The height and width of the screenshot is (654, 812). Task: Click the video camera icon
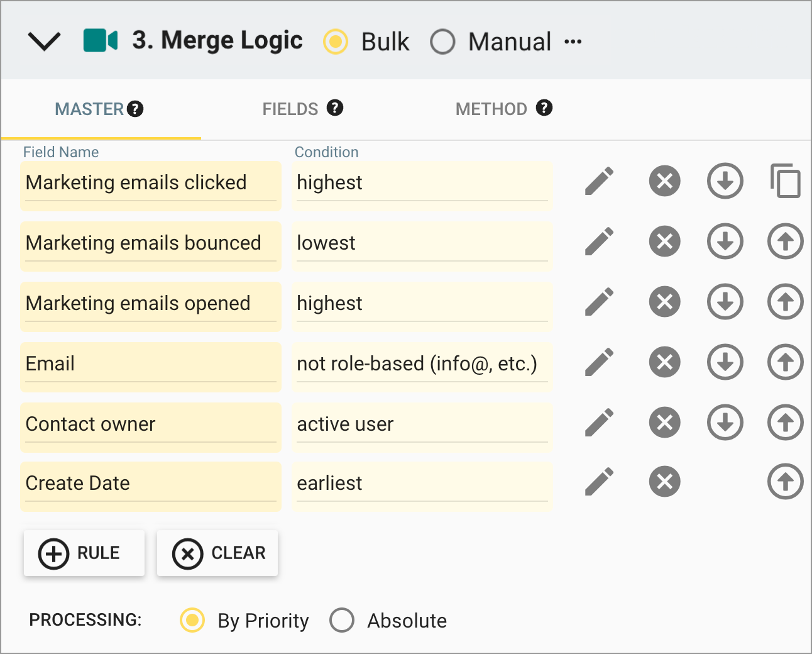pos(99,40)
